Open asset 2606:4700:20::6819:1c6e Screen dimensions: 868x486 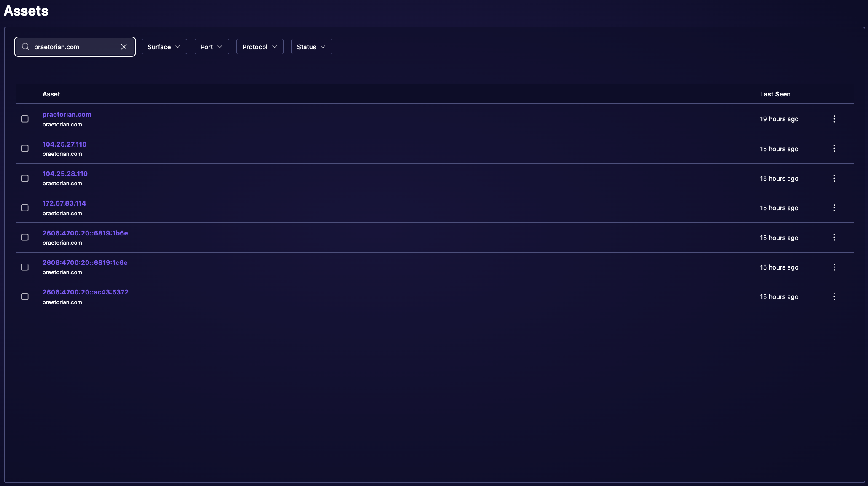(x=85, y=262)
